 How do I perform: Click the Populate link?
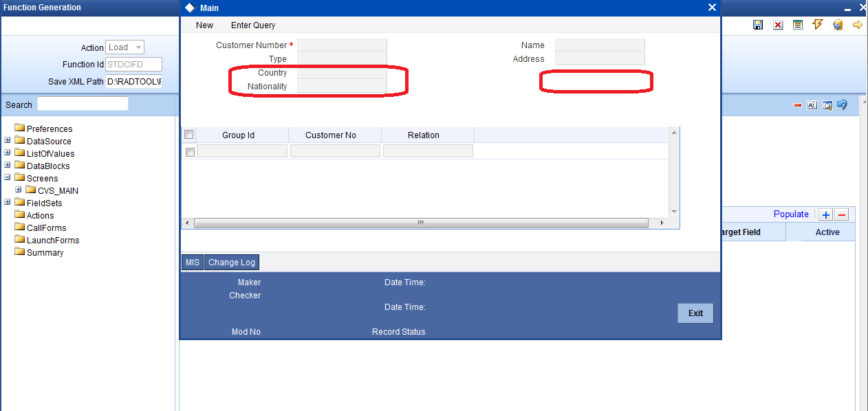(x=791, y=214)
